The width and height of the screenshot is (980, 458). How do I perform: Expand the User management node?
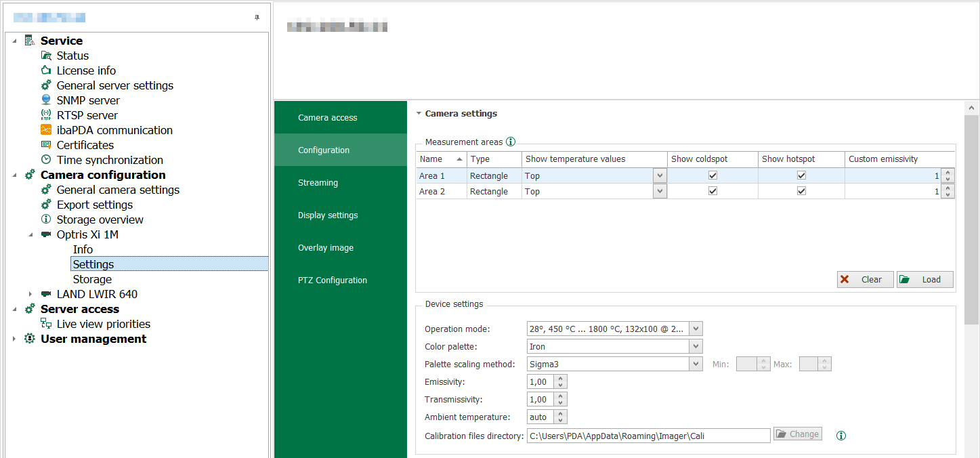tap(15, 339)
